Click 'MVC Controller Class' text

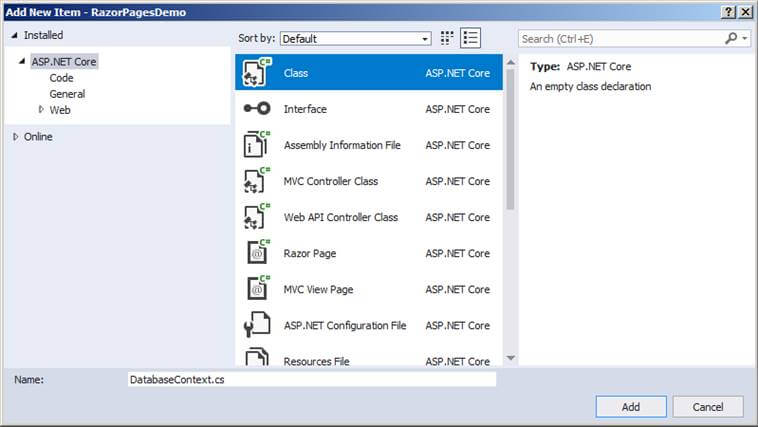(x=331, y=181)
